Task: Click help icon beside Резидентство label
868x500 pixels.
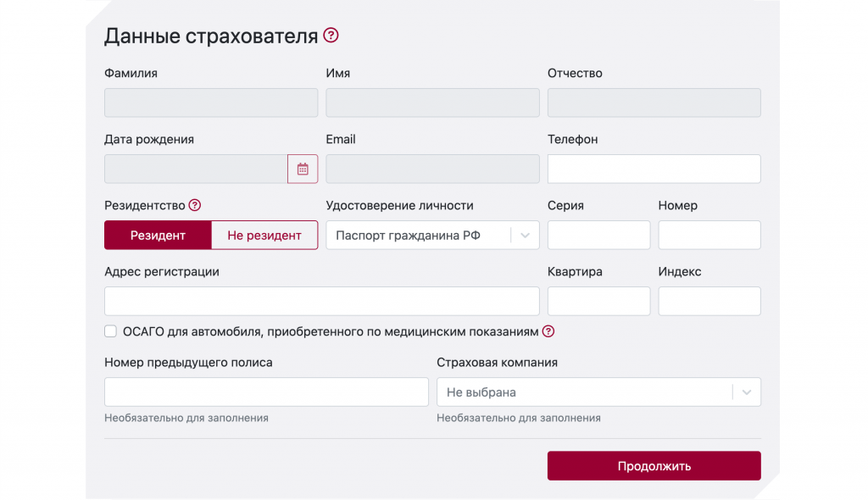Action: (x=195, y=205)
